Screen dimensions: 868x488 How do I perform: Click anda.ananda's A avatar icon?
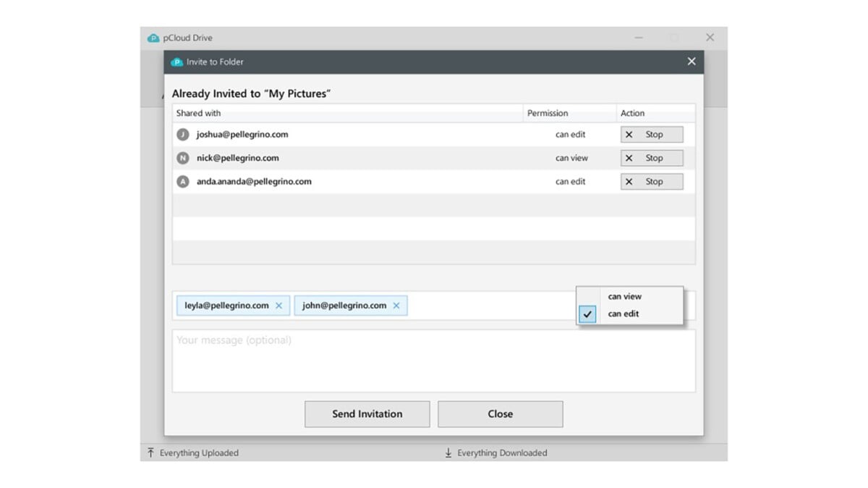click(x=183, y=182)
